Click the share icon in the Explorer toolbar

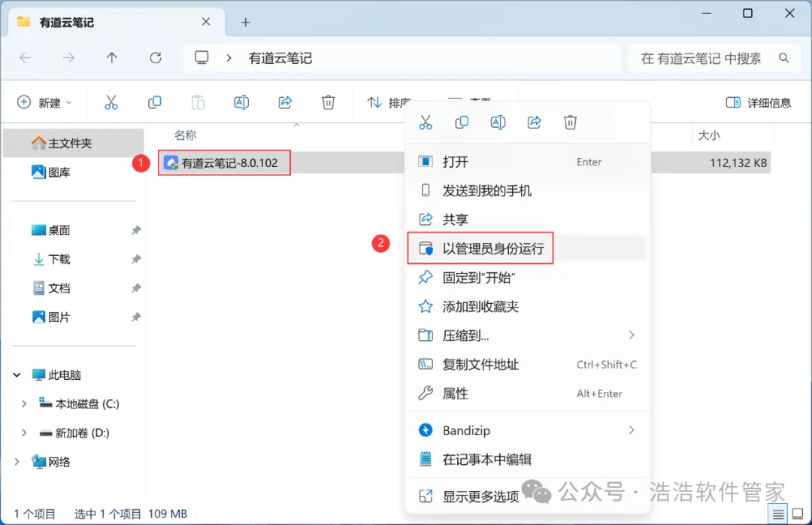pyautogui.click(x=285, y=102)
